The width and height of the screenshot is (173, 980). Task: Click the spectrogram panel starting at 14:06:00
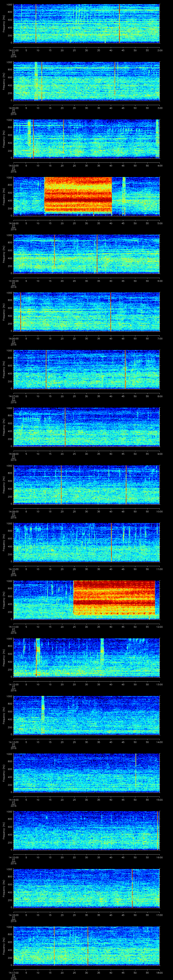[87, 312]
